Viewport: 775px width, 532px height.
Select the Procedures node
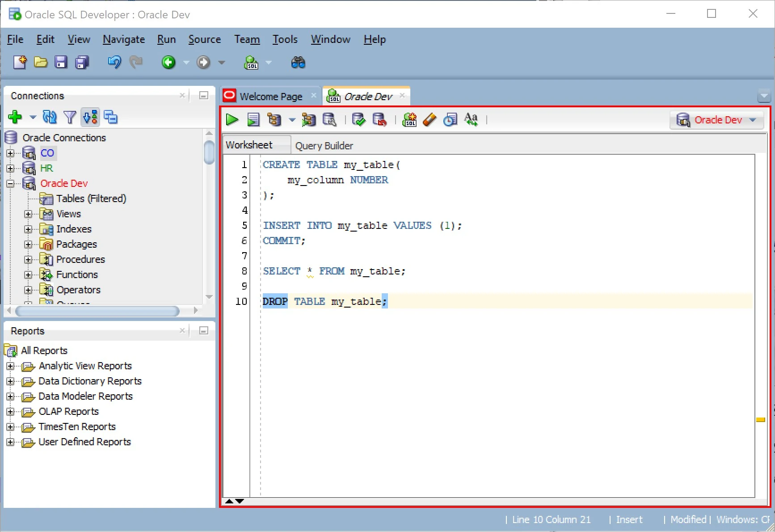[x=80, y=259]
